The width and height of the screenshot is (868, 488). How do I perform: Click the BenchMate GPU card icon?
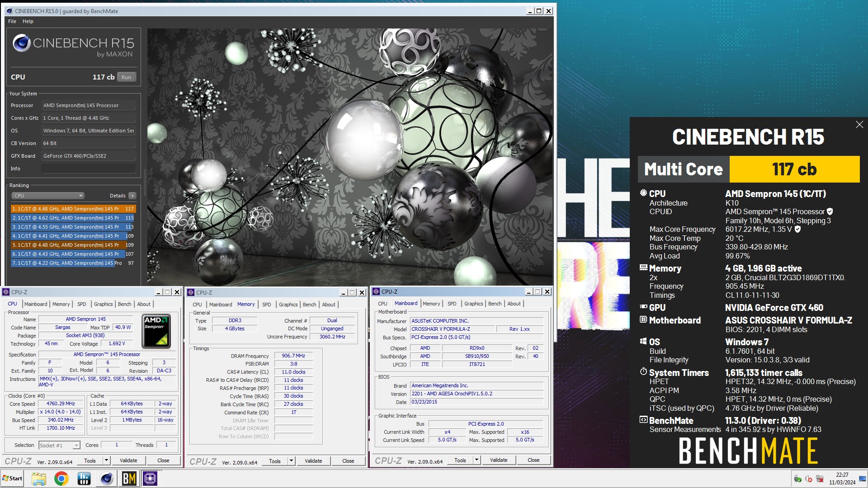pos(643,307)
